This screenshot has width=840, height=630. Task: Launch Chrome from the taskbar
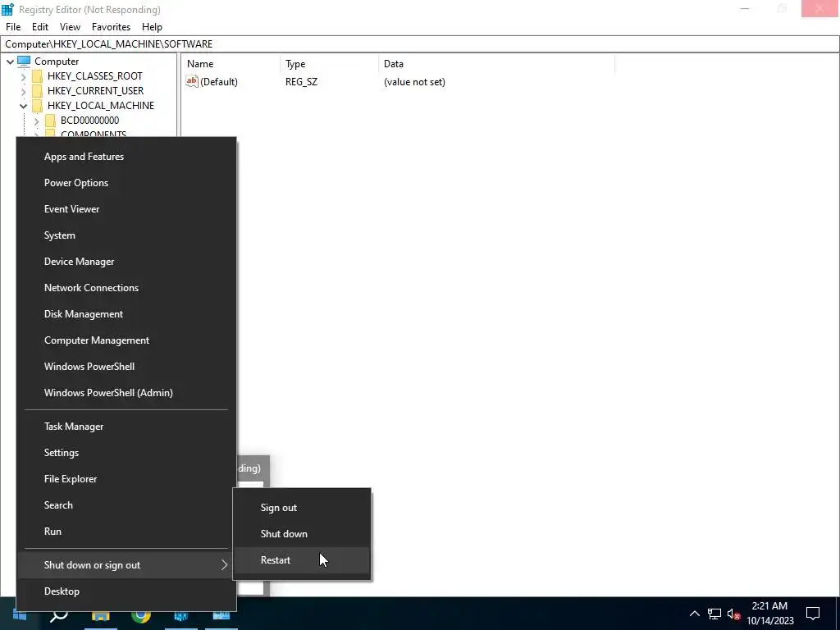pos(141,615)
